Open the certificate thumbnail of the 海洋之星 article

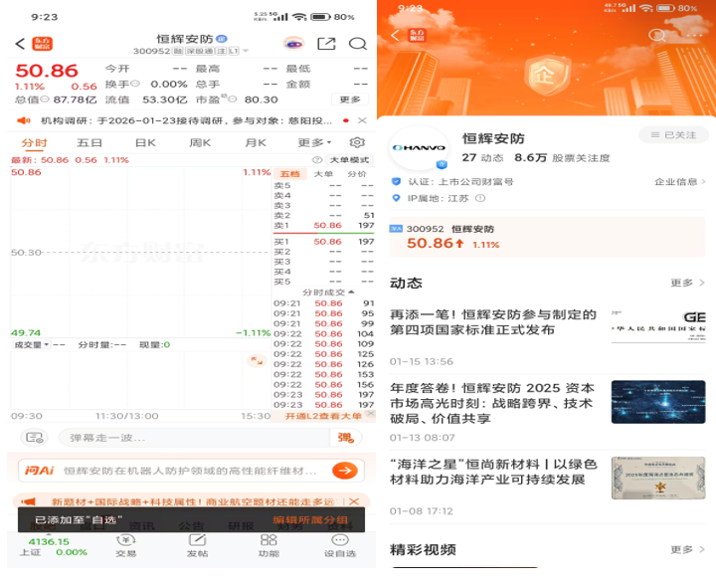click(x=658, y=478)
